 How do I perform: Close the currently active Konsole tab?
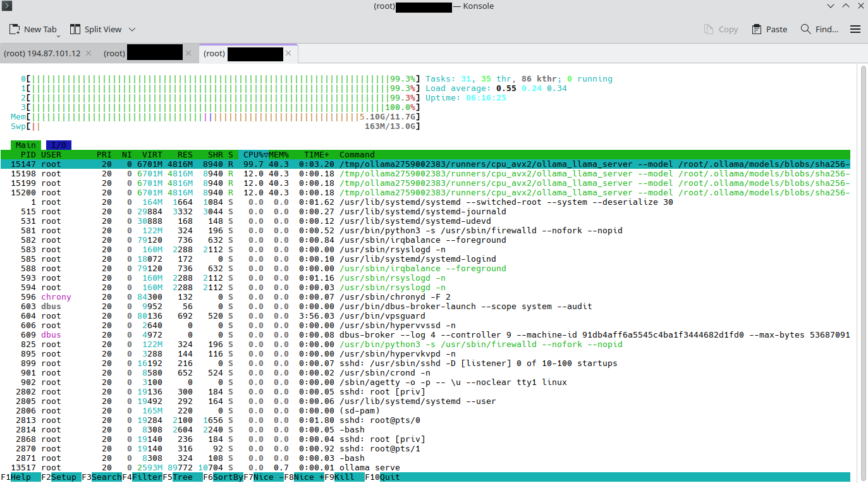(288, 54)
